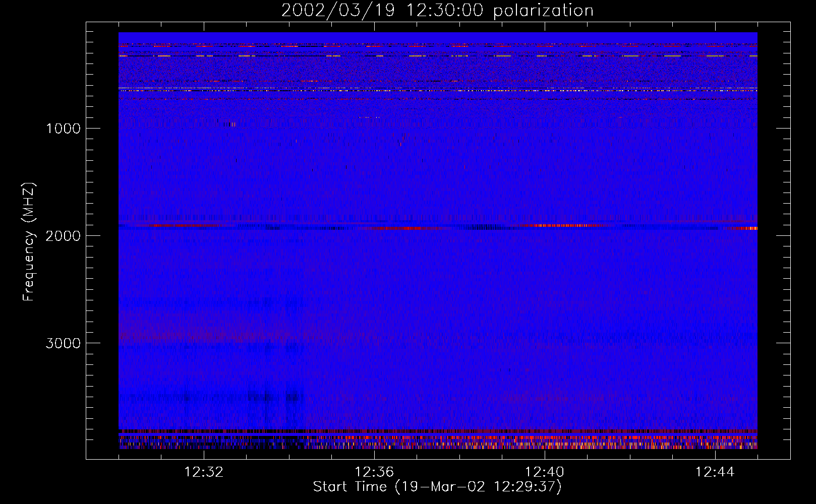Viewport: 816px width, 504px height.
Task: Click the 'Start Time (19-Mar-02 12:29:37)' label
Action: click(437, 487)
